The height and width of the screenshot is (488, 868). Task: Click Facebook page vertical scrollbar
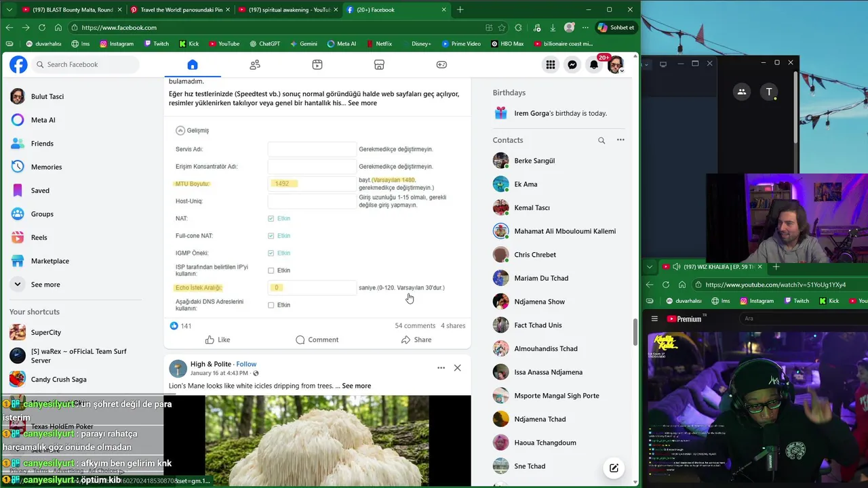[635, 331]
